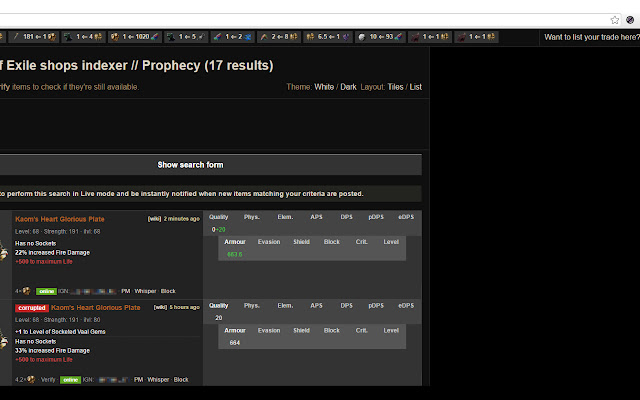
Task: Open the first Kaom's Heart Glorious Plate listing
Action: (60, 219)
